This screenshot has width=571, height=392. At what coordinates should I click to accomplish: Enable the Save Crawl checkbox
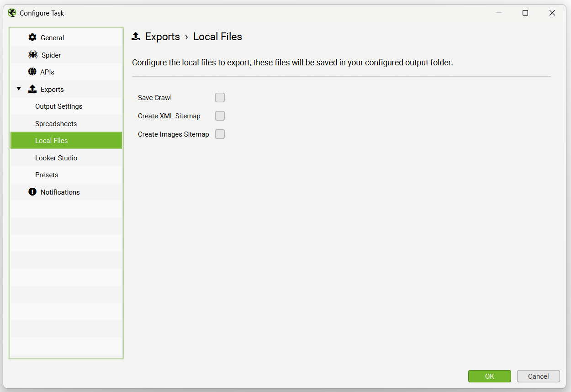(x=220, y=97)
